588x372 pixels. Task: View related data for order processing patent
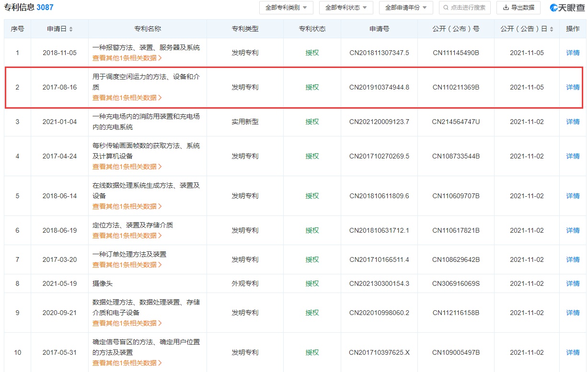coord(127,265)
